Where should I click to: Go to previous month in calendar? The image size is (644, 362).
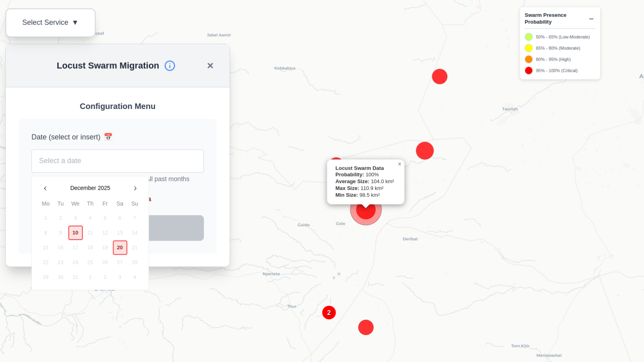tap(45, 188)
